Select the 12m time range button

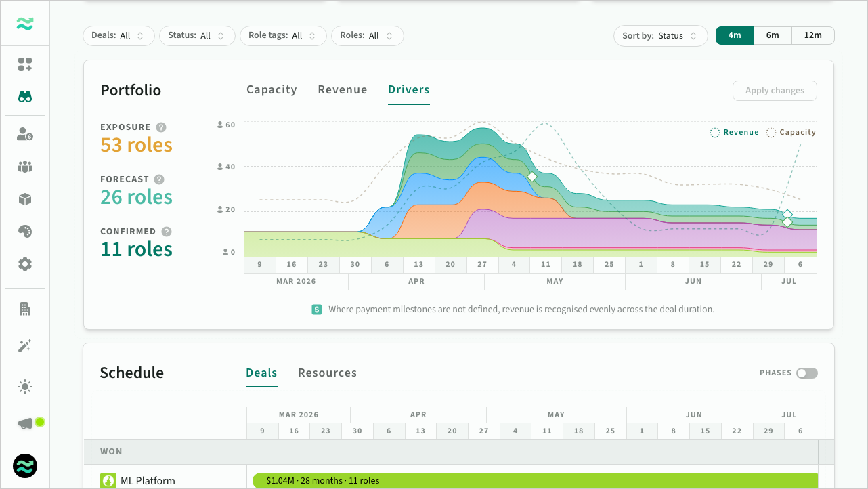point(812,36)
